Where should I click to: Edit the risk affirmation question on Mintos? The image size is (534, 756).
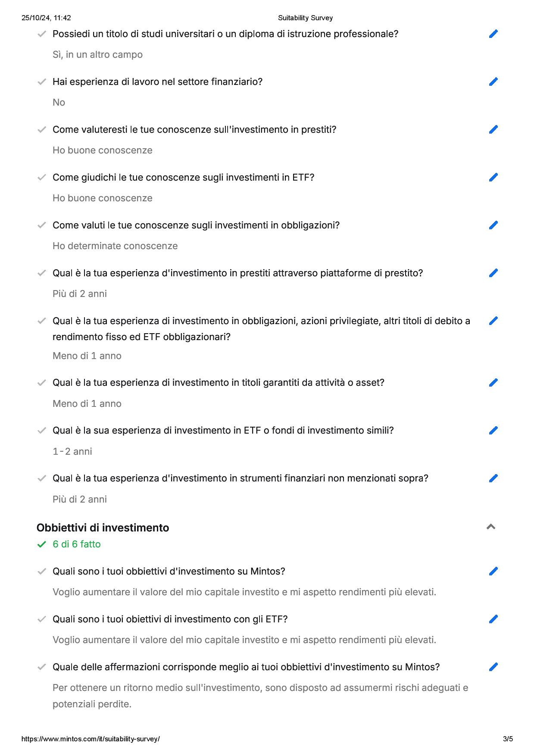click(493, 667)
